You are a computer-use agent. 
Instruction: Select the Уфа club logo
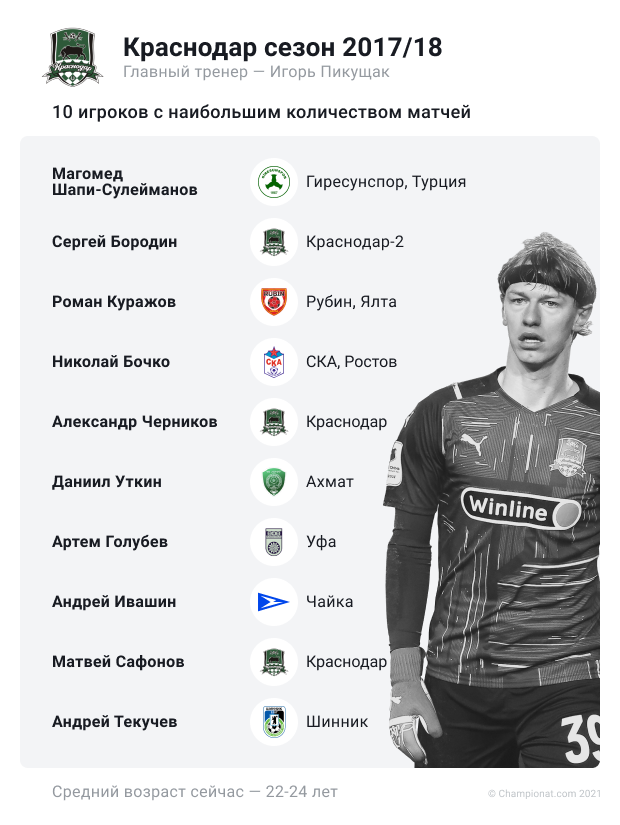[x=274, y=542]
